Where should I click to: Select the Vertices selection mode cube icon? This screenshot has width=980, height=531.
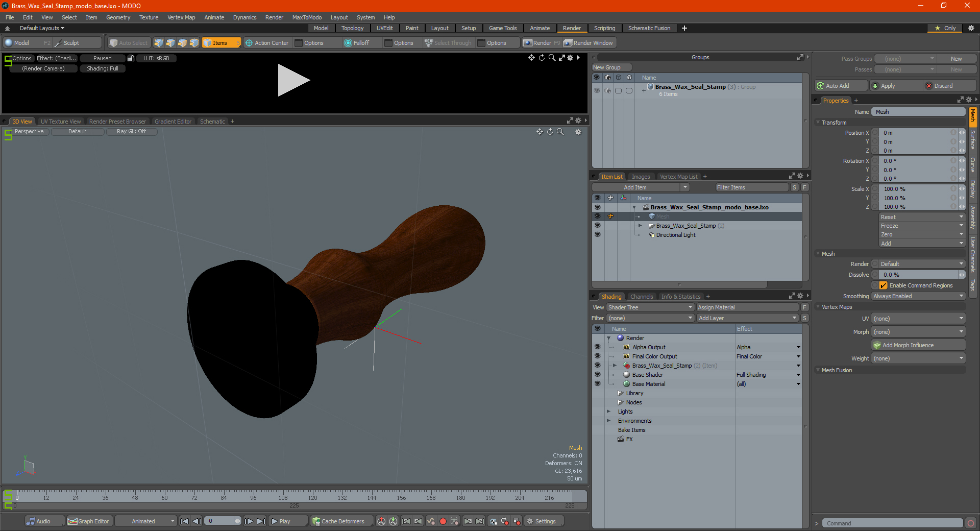(x=159, y=43)
